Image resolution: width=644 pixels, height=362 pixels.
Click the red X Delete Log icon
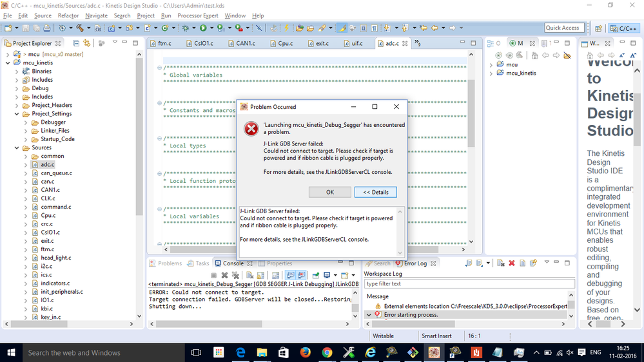point(512,263)
